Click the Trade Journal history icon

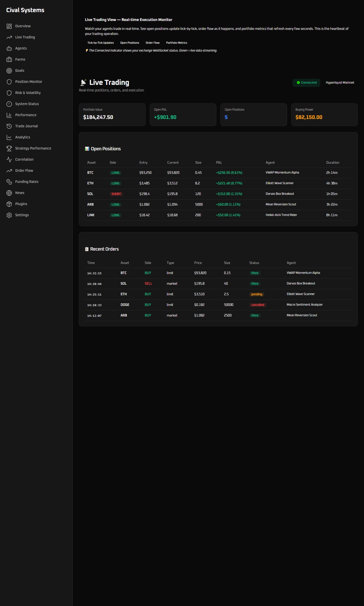[x=9, y=126]
